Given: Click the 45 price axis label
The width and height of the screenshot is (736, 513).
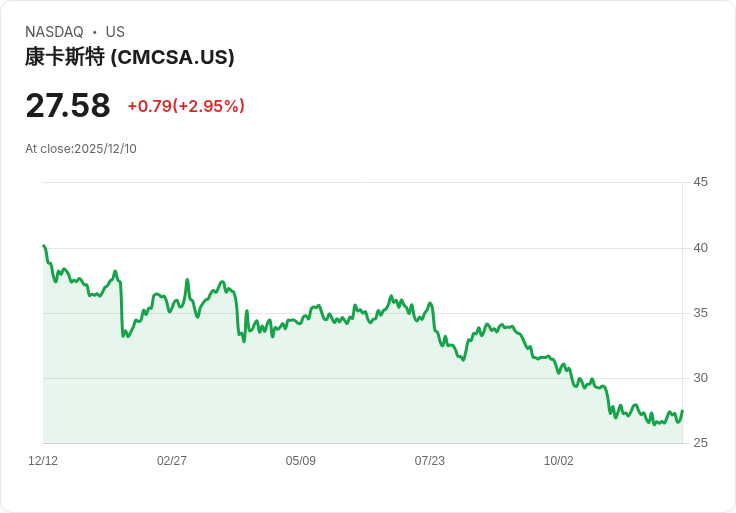Looking at the screenshot, I should 701,182.
